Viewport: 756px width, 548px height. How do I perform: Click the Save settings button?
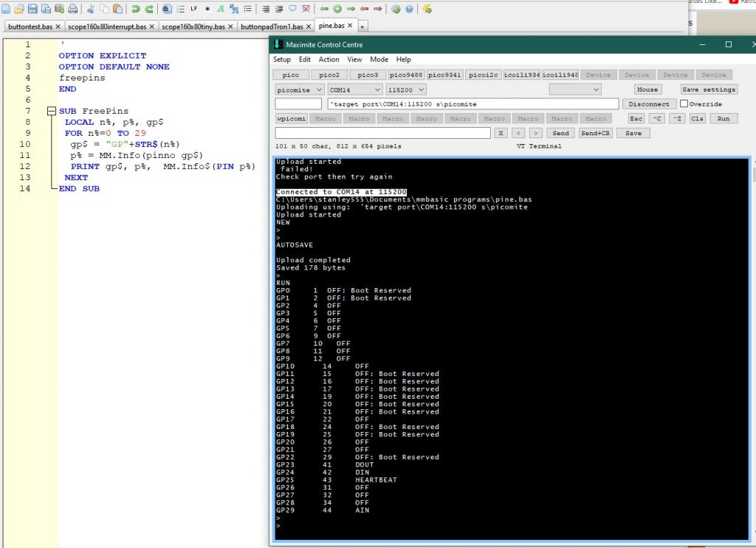(x=708, y=89)
